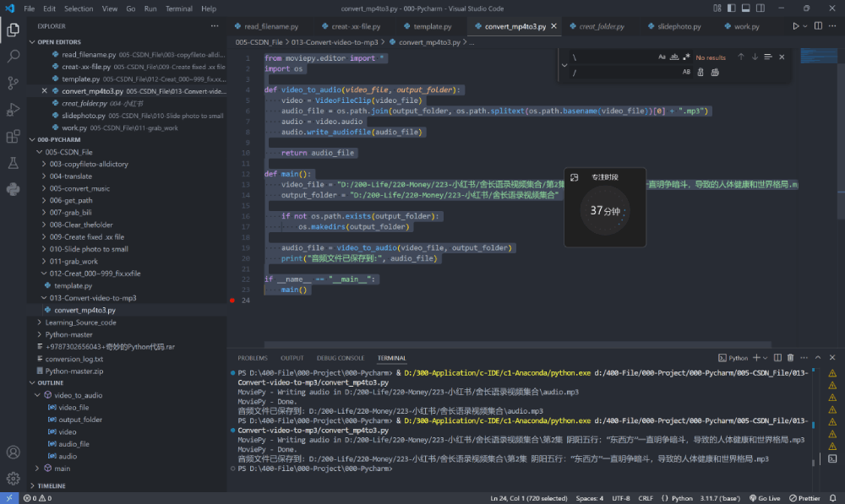Toggle Primary Side Bar visibility
Image resolution: width=845 pixels, height=504 pixels.
point(731,8)
